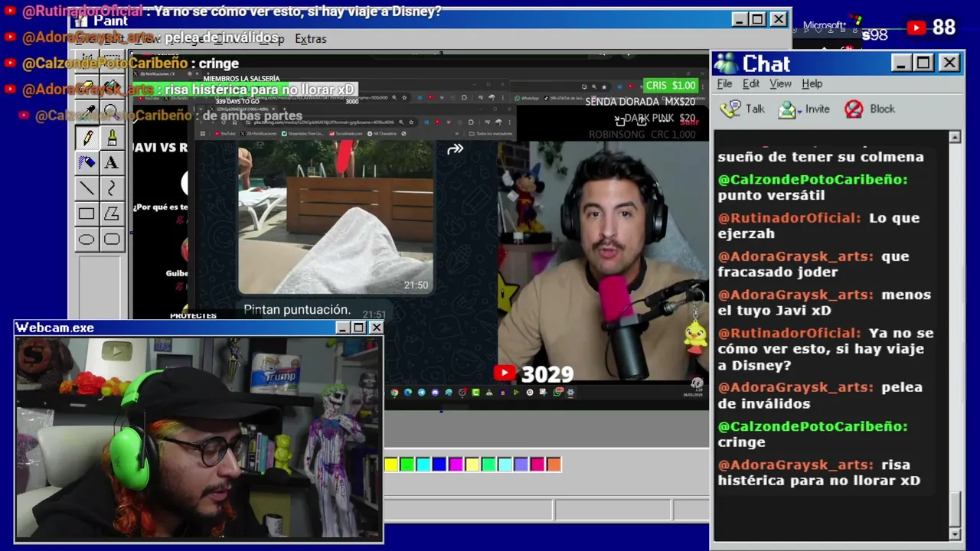Select the Fill bucket tool in Paint

point(112,86)
